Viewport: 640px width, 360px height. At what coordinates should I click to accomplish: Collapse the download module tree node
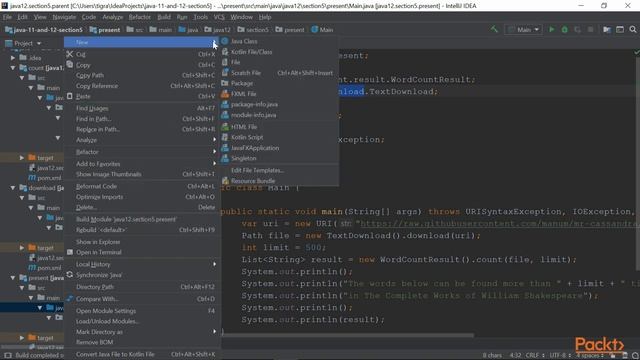pos(13,188)
